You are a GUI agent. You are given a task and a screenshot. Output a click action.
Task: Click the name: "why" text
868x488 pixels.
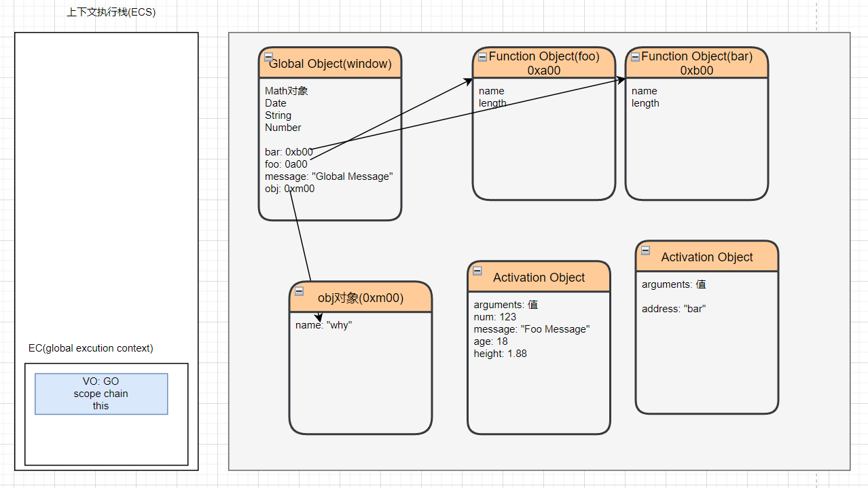coord(324,325)
